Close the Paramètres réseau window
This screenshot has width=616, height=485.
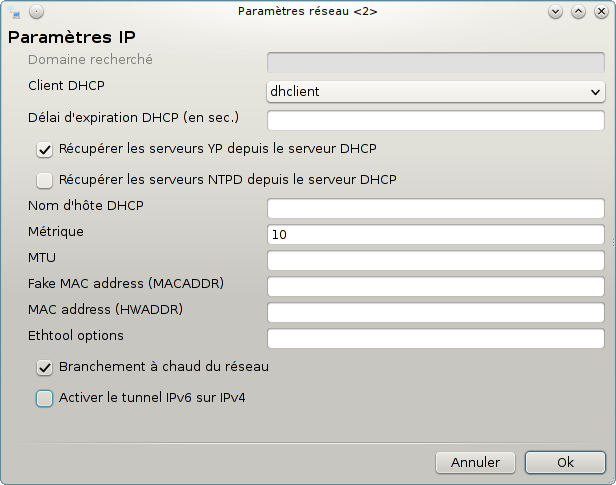coord(601,12)
